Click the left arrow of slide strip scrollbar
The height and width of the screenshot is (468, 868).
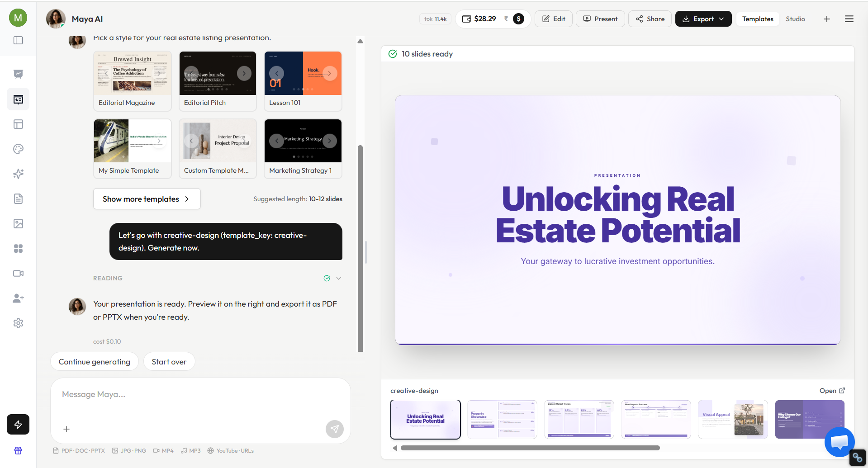tap(395, 448)
